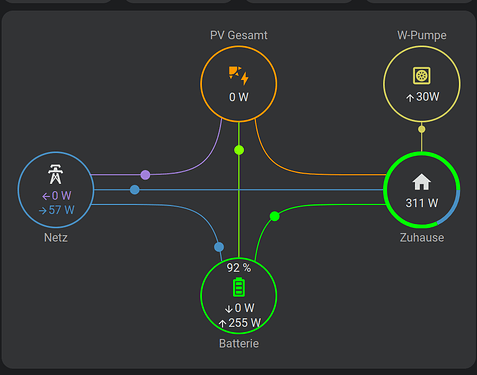Select the PV Gesamt label

tap(239, 35)
